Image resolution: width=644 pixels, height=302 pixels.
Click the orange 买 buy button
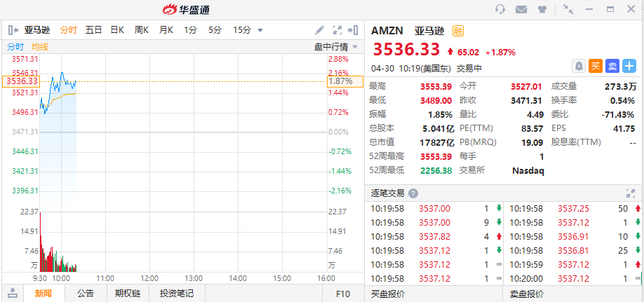pyautogui.click(x=596, y=66)
